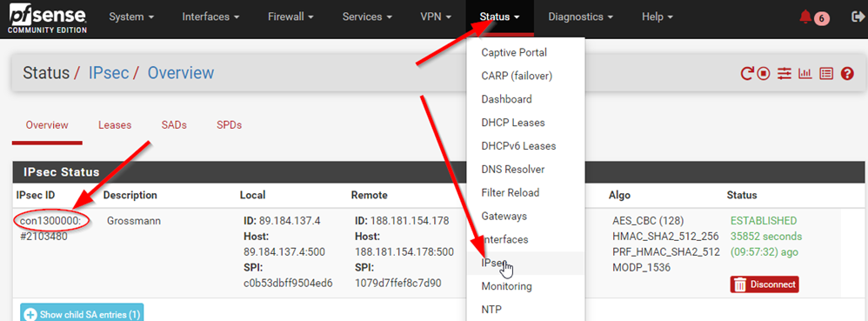Viewport: 868px width, 321px height.
Task: Click the stop service circle icon
Action: point(764,73)
